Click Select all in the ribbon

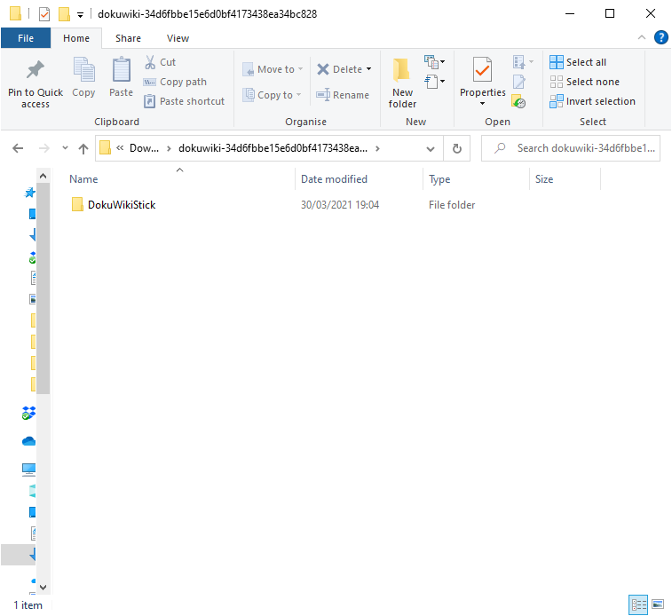click(x=578, y=62)
